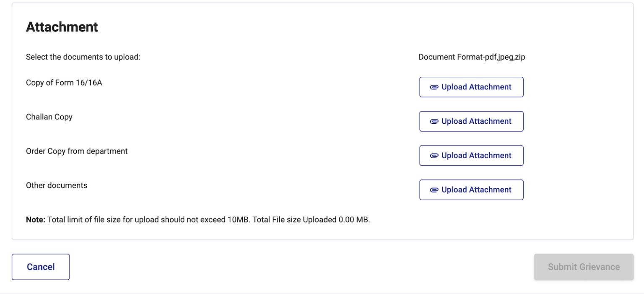This screenshot has height=294, width=644.
Task: Attach a file under Other documents
Action: [471, 190]
